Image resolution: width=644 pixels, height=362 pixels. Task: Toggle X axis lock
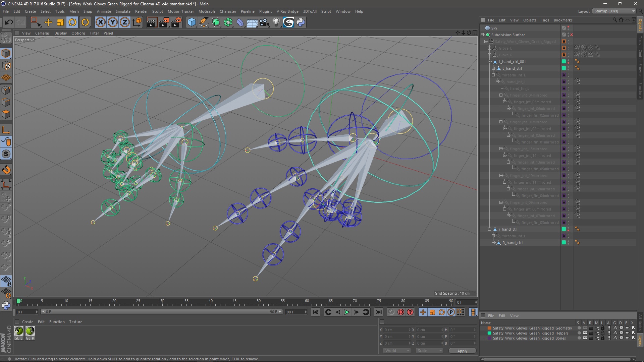pyautogui.click(x=101, y=22)
